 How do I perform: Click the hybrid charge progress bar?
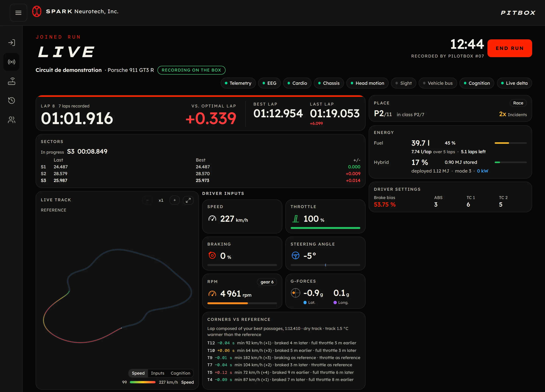coord(511,162)
